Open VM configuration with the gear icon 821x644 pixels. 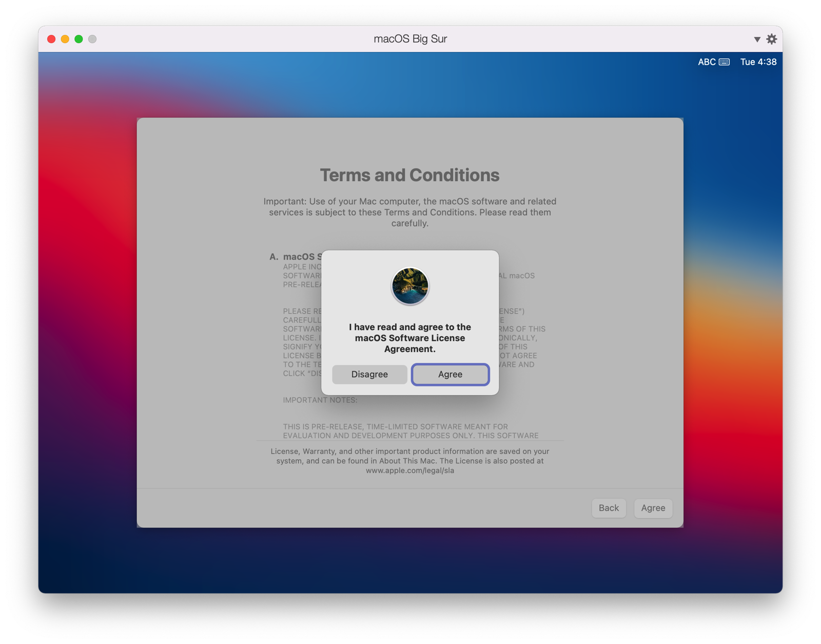772,38
